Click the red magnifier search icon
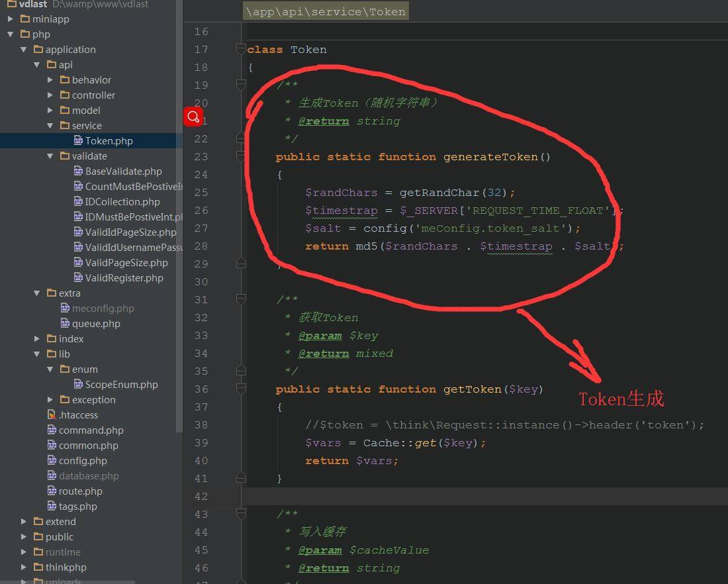 193,117
